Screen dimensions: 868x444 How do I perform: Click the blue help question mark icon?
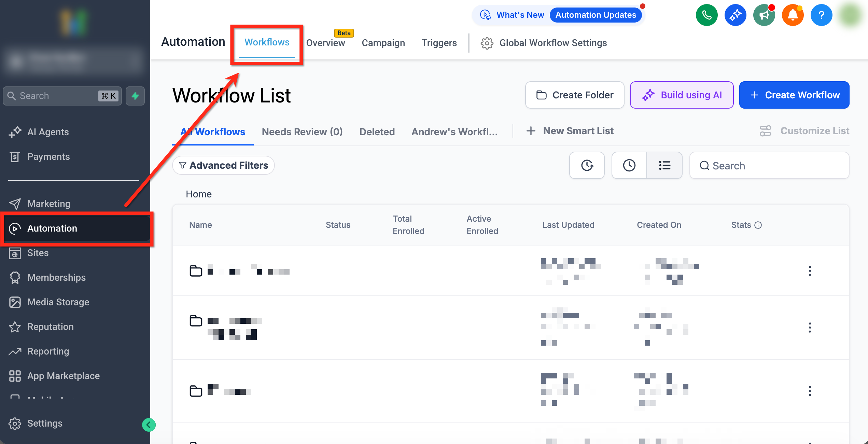pos(821,15)
